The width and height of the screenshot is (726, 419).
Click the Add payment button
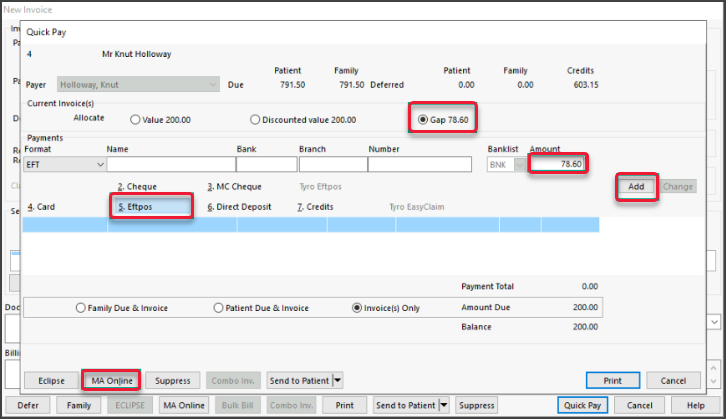coord(636,187)
